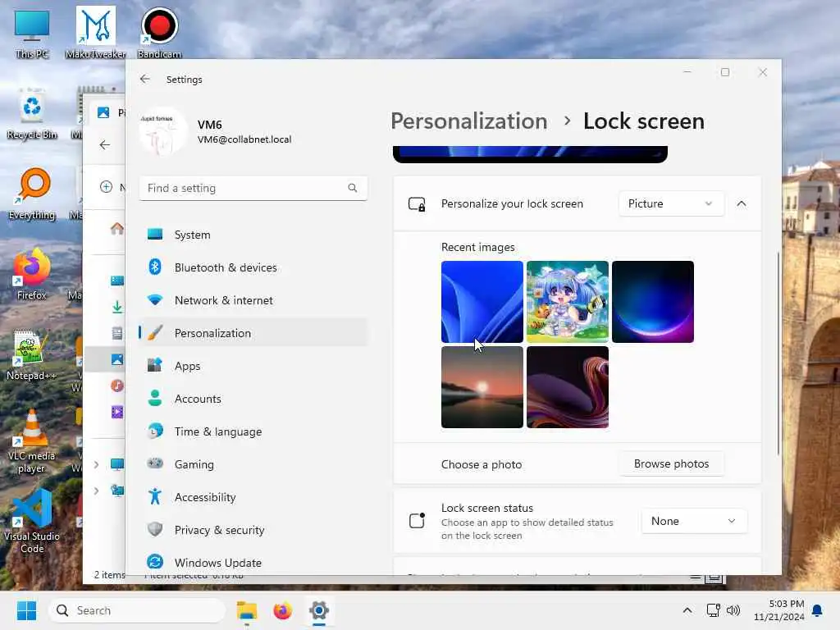
Task: Select purple ribbon swirl recent image
Action: [x=568, y=387]
